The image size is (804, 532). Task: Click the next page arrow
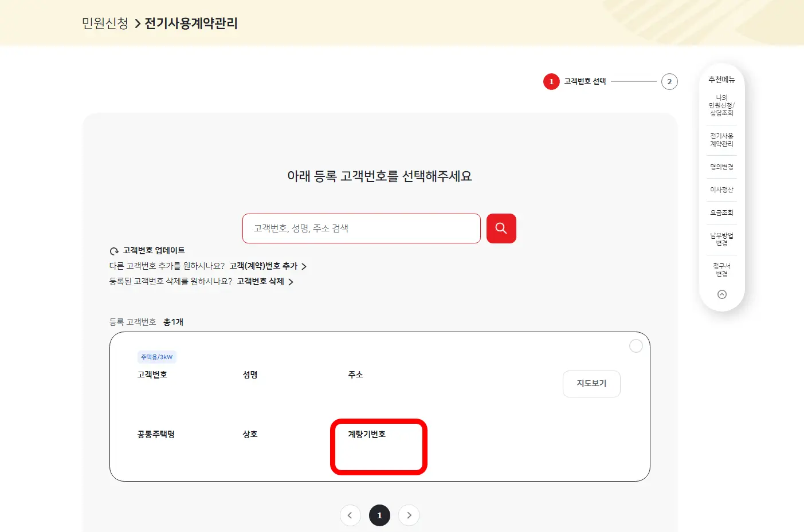[x=409, y=515]
